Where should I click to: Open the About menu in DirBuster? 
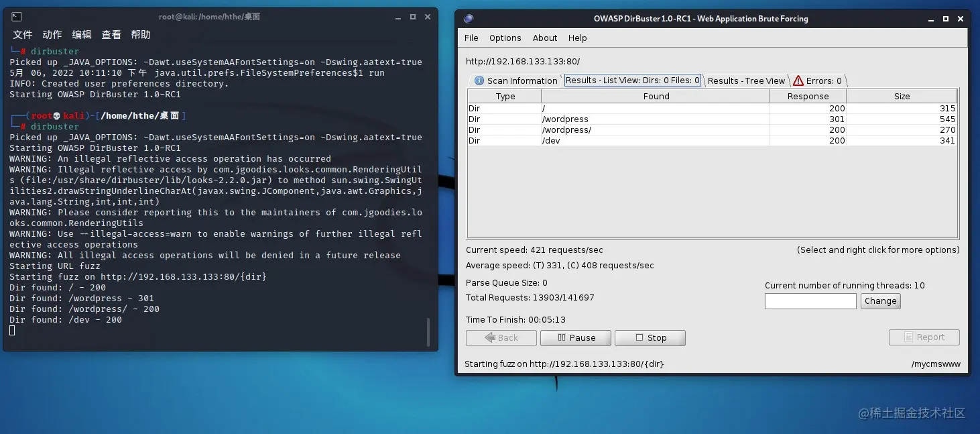point(545,38)
